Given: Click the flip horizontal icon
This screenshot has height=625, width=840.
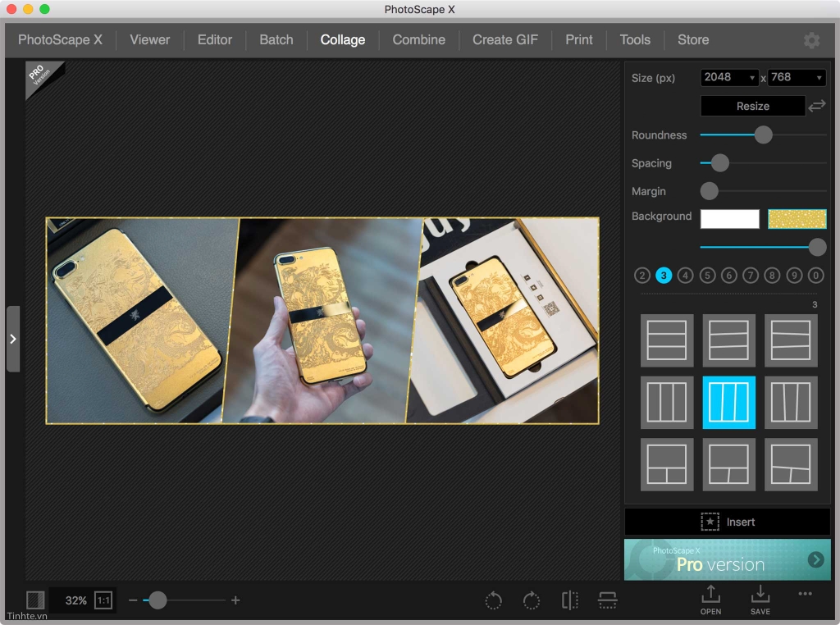Looking at the screenshot, I should pyautogui.click(x=570, y=600).
